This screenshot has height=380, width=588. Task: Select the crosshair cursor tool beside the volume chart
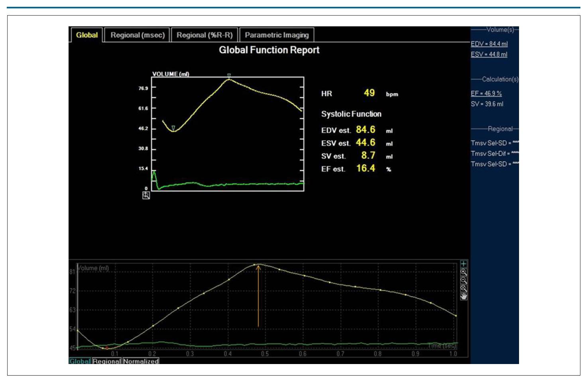click(464, 264)
